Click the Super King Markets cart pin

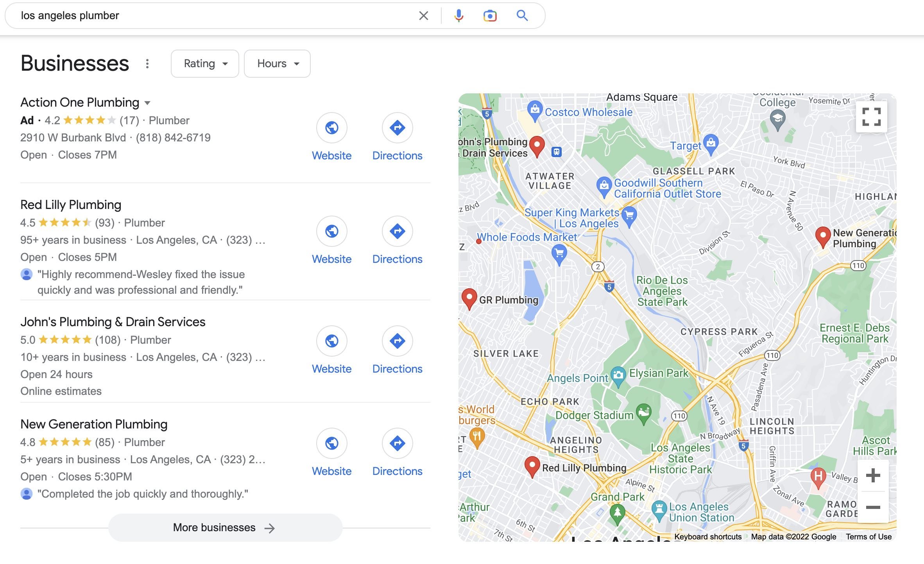(x=629, y=217)
